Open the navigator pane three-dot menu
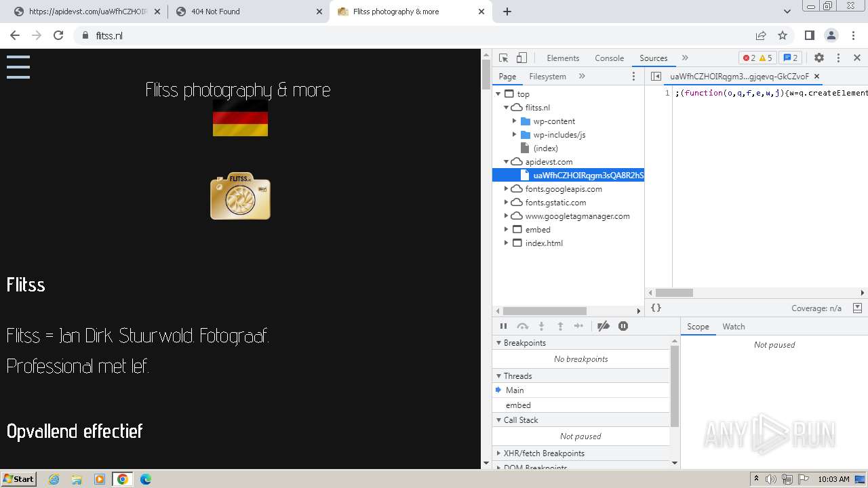Viewport: 868px width, 488px height. 634,77
